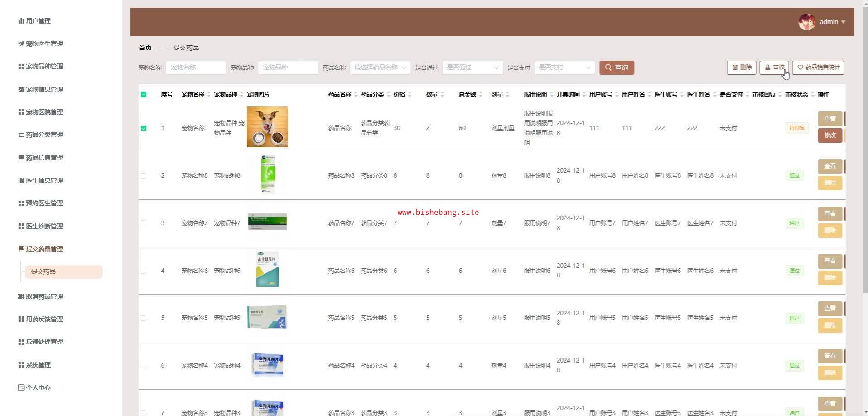Open 医生诊断管理 menu in sidebar
The width and height of the screenshot is (868, 416).
pyautogui.click(x=44, y=226)
